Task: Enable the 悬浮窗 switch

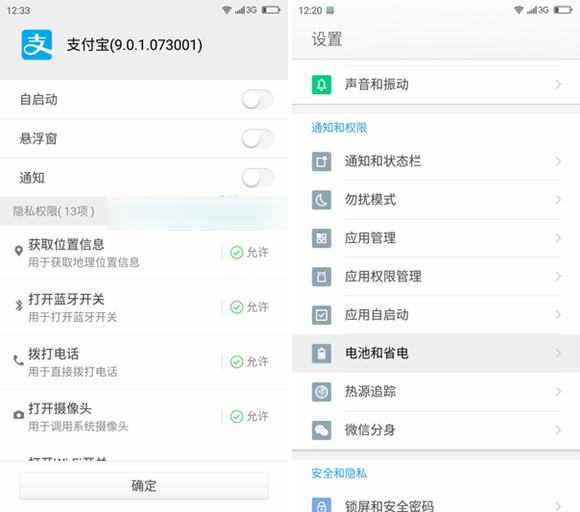Action: (x=257, y=139)
